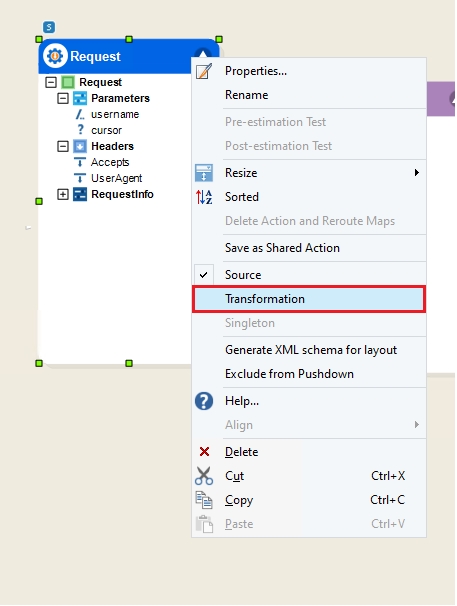Click the Sorted A-Z icon
Image resolution: width=457 pixels, height=606 pixels.
[x=204, y=197]
